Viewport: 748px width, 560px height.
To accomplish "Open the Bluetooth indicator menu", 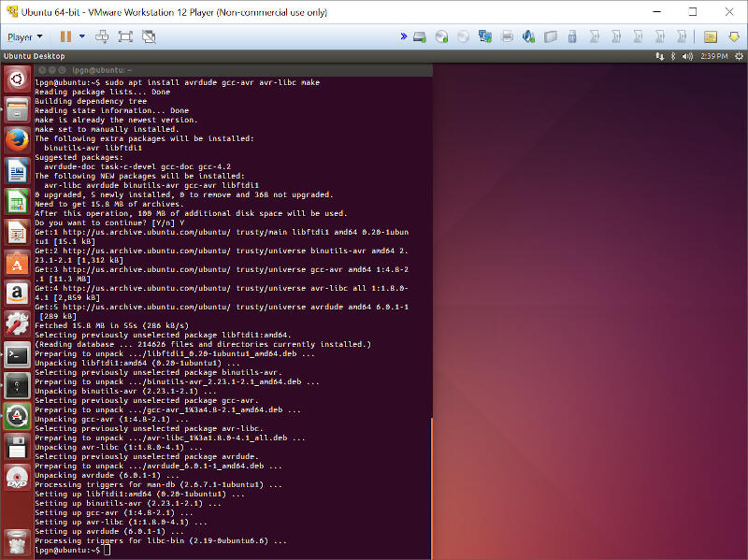I will pos(673,56).
